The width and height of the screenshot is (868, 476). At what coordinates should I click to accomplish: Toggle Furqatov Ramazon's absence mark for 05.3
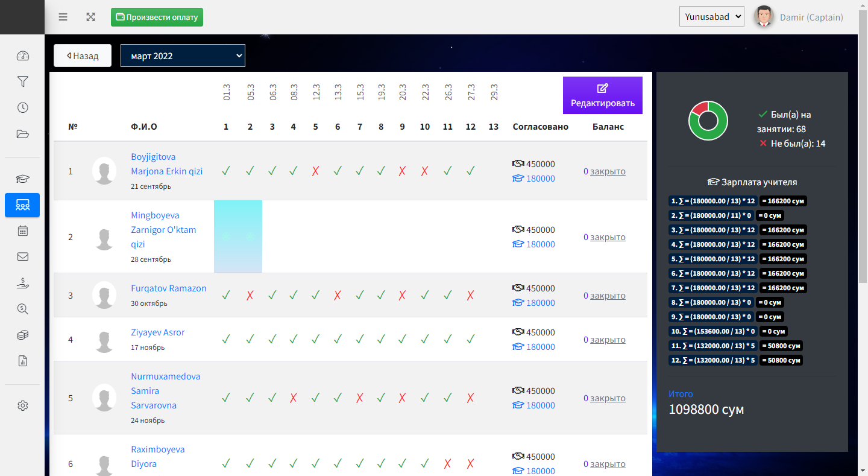click(250, 296)
